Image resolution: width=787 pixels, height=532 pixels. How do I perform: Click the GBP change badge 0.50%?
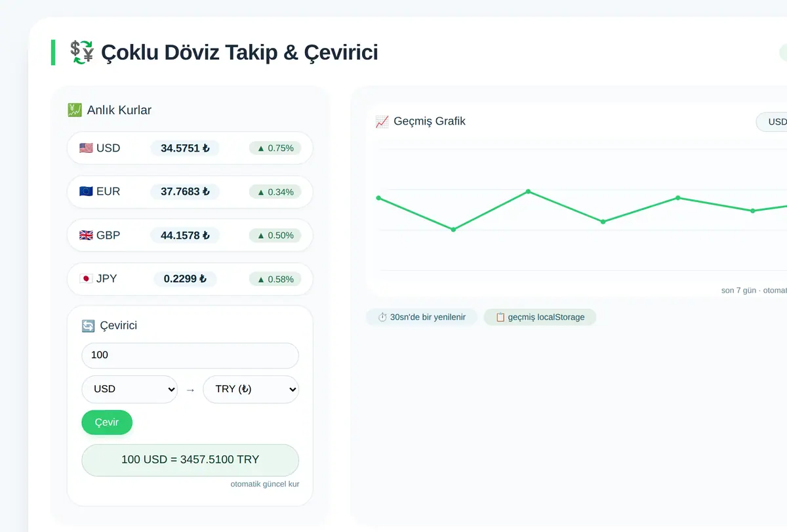[275, 235]
